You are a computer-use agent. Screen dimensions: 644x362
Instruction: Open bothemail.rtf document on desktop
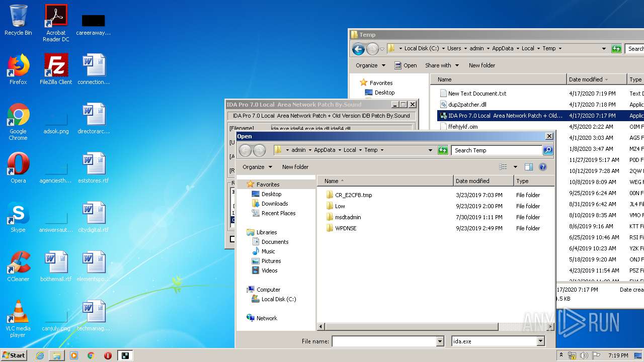click(x=56, y=266)
